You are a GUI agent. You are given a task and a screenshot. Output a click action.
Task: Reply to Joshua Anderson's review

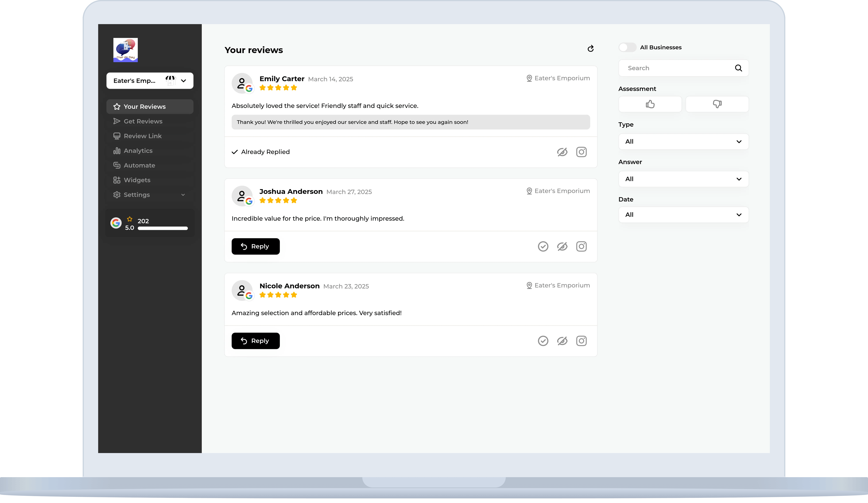pos(255,246)
